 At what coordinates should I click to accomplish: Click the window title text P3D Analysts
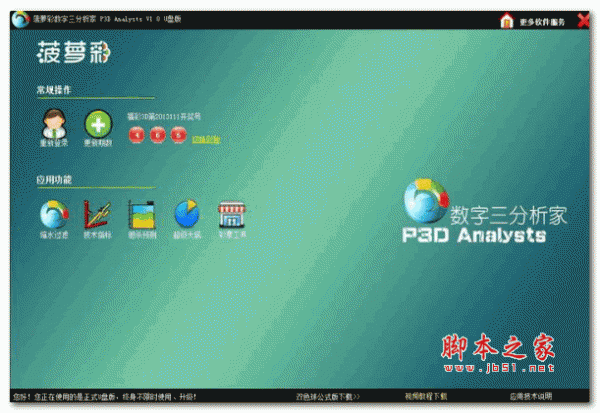[107, 19]
